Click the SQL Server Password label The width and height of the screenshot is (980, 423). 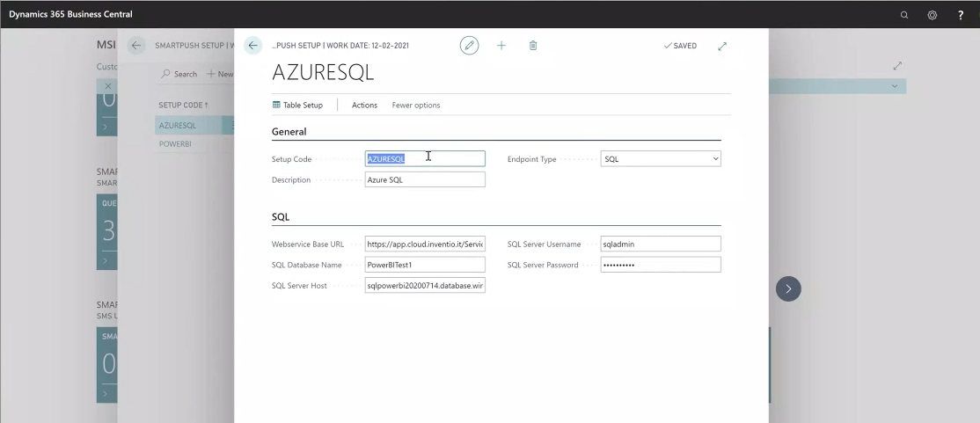(x=543, y=265)
